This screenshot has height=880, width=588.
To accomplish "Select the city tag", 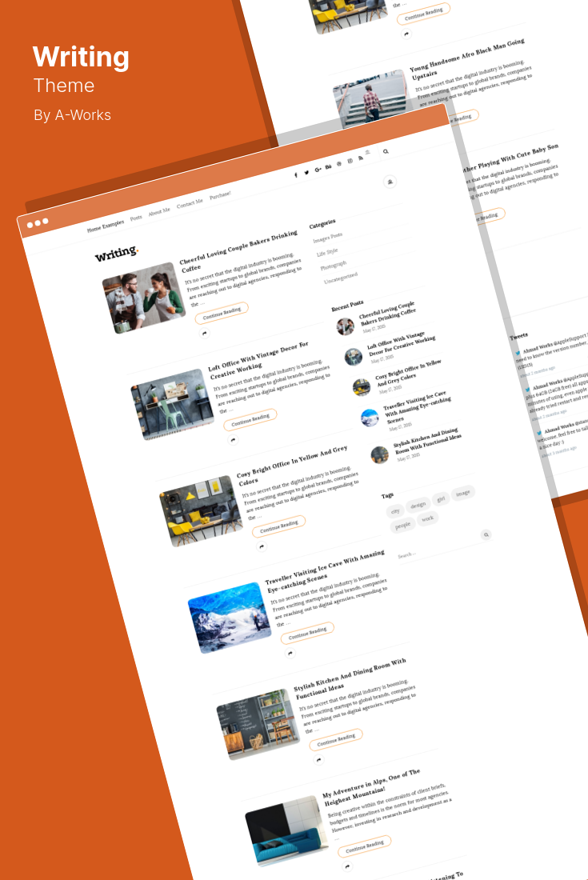I will click(395, 511).
